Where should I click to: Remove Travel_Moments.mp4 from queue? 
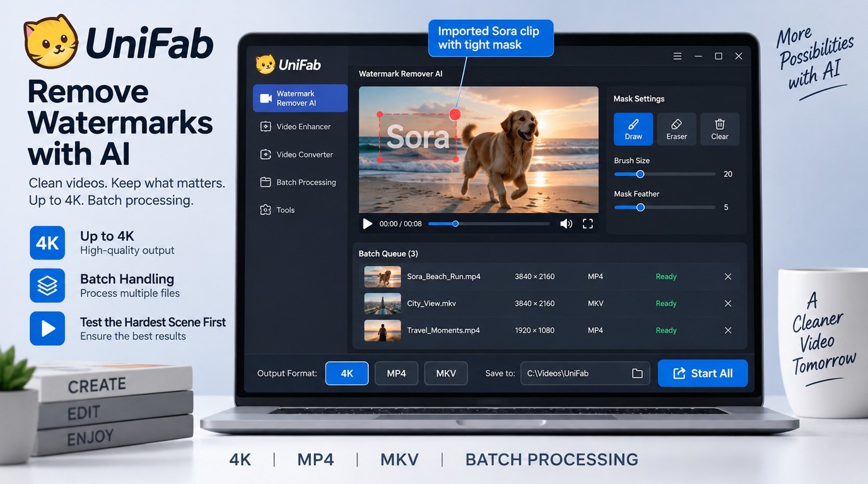click(x=728, y=330)
